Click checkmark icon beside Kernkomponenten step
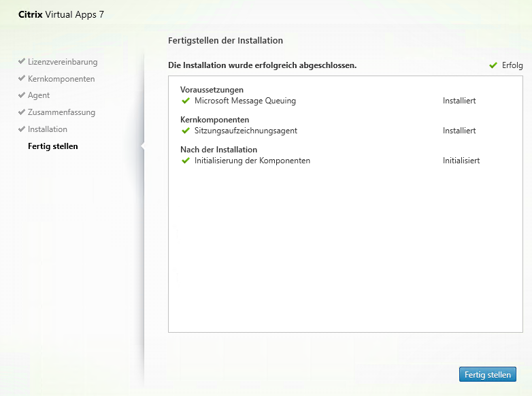Viewport: 532px width, 396px height. (x=22, y=79)
